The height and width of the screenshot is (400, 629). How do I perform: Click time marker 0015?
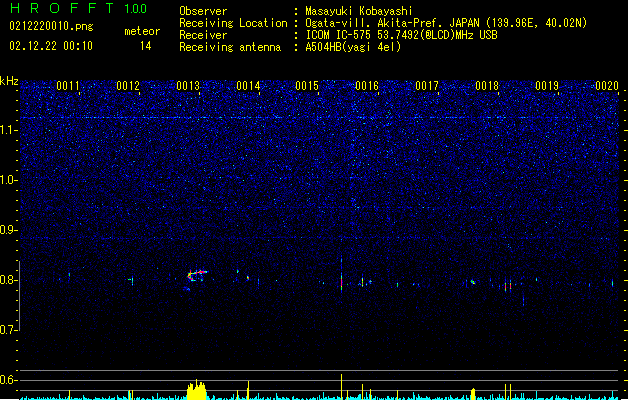307,86
